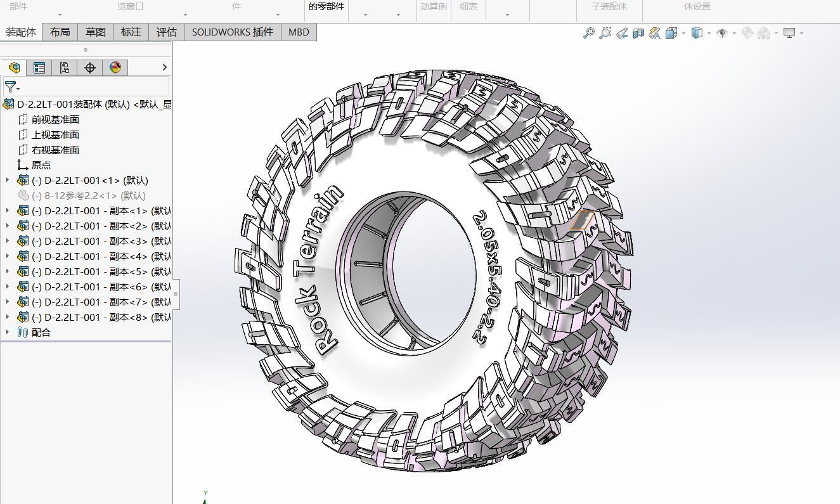
Task: Expand the 副本<5> tree node arrow
Action: point(8,271)
